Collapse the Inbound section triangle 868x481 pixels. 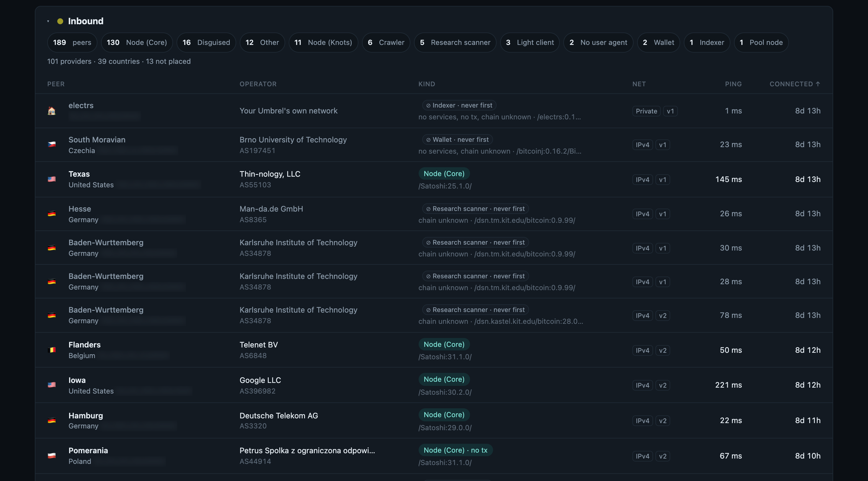[x=48, y=21]
